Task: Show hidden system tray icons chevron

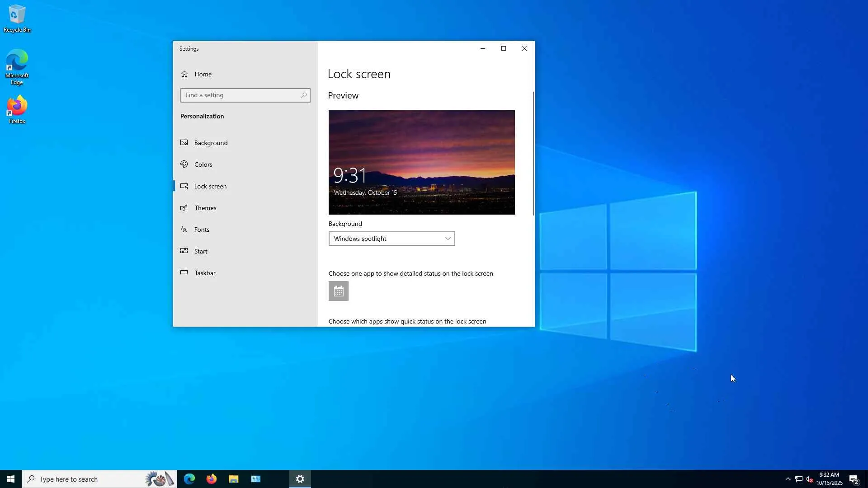Action: click(x=788, y=479)
